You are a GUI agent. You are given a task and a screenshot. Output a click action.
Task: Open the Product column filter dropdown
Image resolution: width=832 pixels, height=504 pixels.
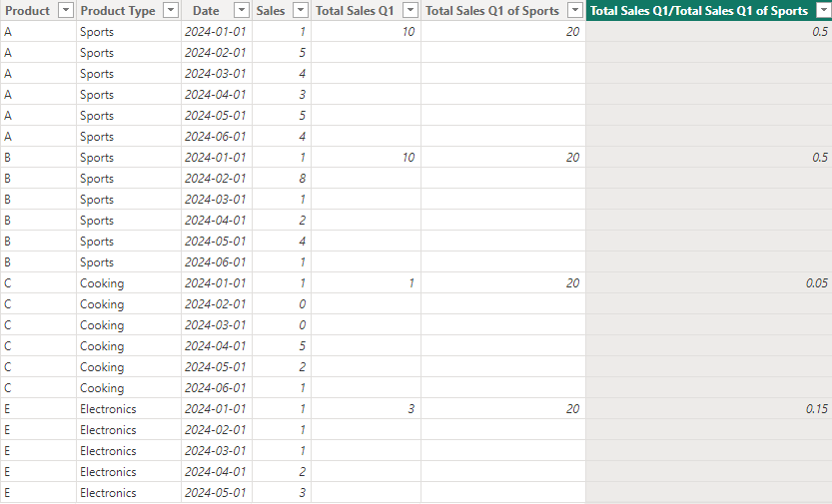pos(65,10)
